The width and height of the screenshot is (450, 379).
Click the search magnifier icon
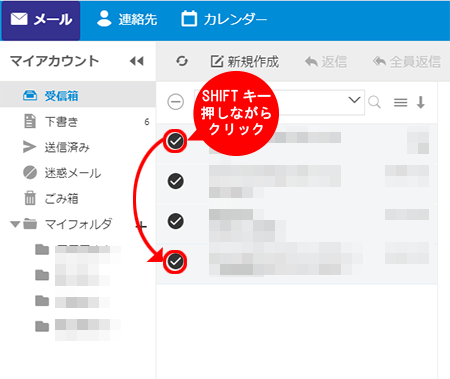click(374, 102)
